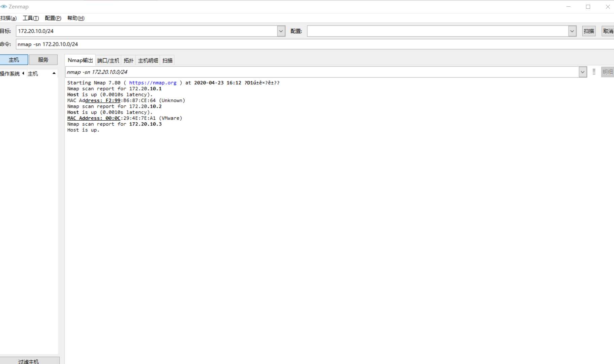Click the Zenmap eye icon in title bar
Image resolution: width=614 pixels, height=364 pixels.
pos(4,6)
